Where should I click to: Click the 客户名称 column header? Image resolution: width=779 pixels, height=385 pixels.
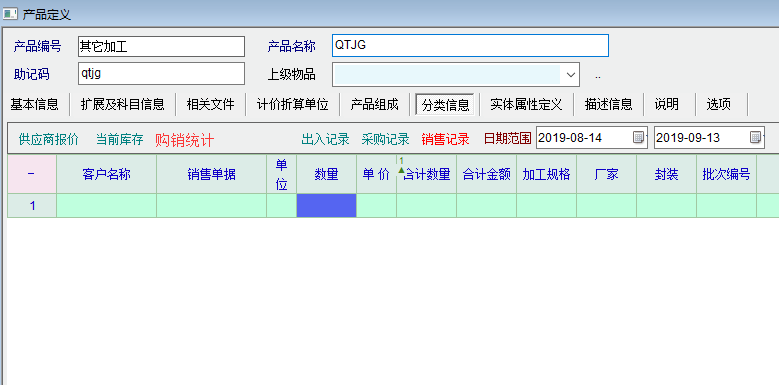coord(106,174)
